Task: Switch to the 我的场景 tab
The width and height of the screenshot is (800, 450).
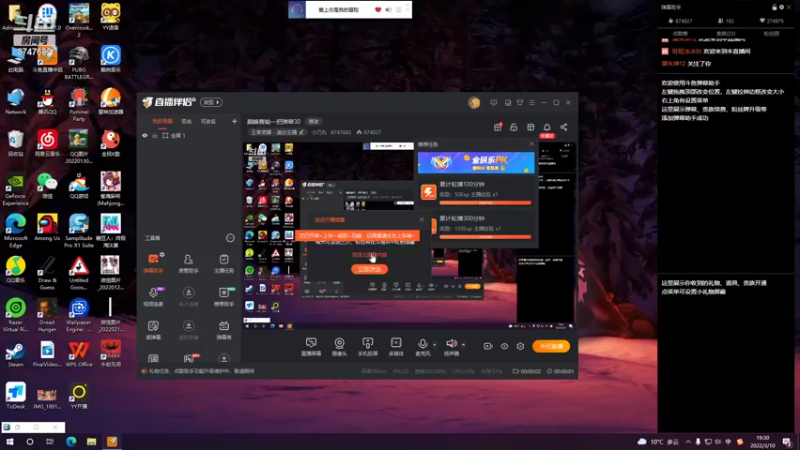Action: click(162, 121)
